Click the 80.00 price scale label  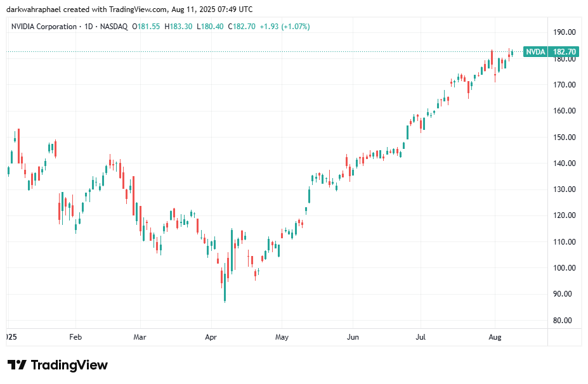click(564, 321)
